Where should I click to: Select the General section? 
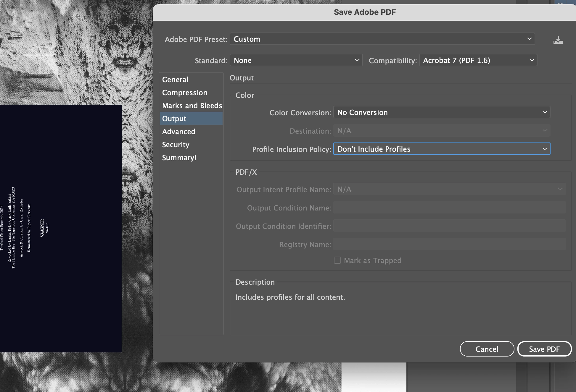(175, 80)
